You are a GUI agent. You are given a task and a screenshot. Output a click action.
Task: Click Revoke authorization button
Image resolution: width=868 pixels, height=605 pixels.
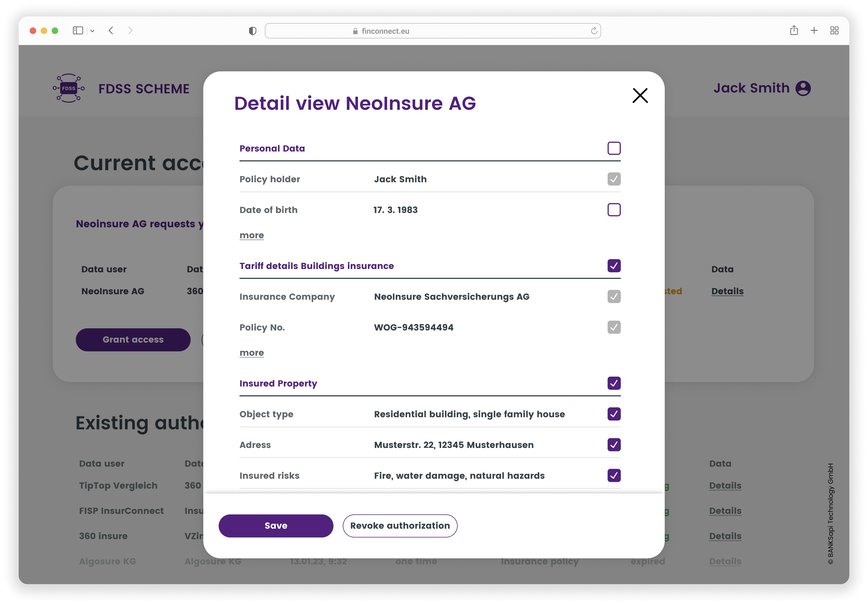[400, 526]
